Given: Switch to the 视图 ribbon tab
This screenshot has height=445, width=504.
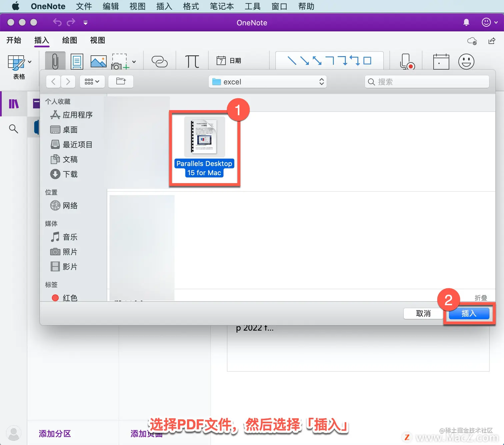Looking at the screenshot, I should [98, 40].
